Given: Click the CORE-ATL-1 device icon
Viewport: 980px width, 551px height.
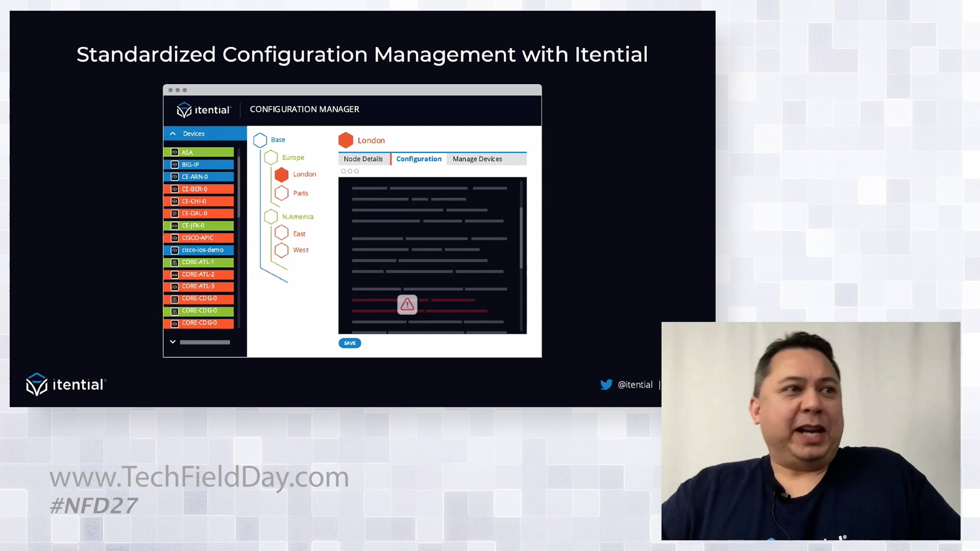Looking at the screenshot, I should pos(175,262).
